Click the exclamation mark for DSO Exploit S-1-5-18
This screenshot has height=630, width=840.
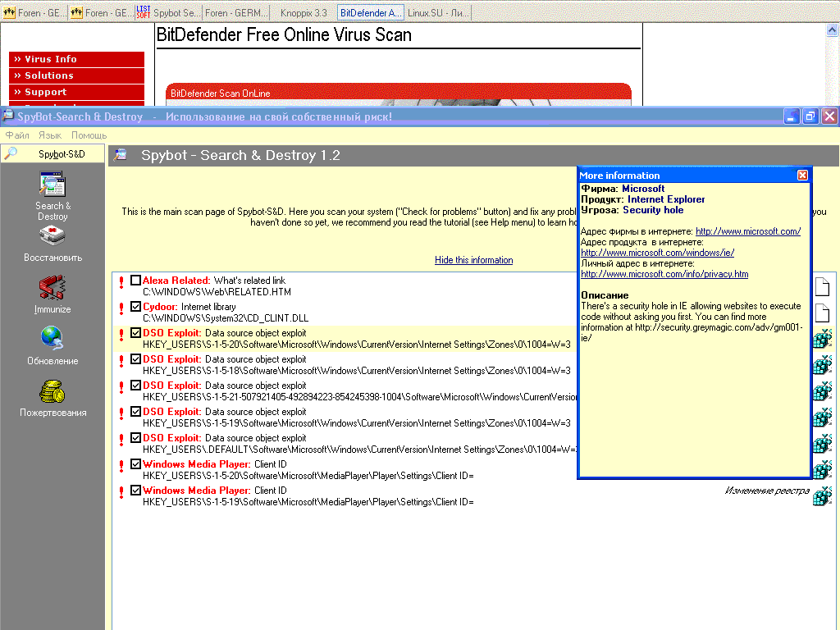click(x=121, y=361)
